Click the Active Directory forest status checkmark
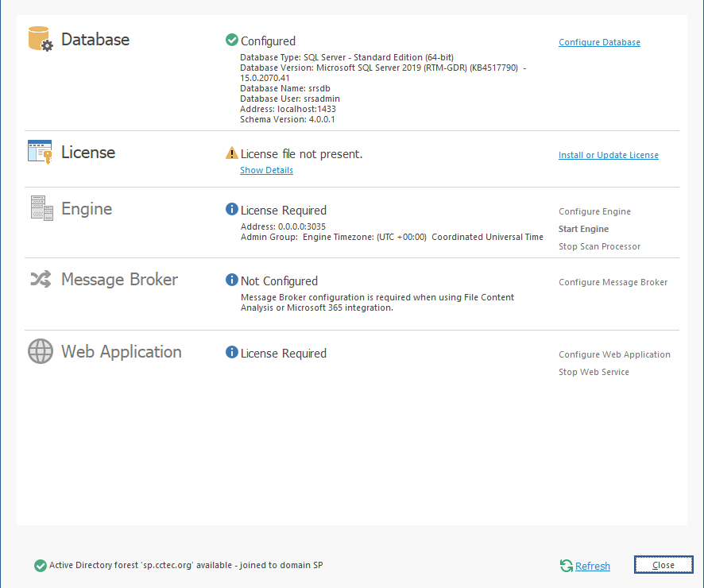 40,566
